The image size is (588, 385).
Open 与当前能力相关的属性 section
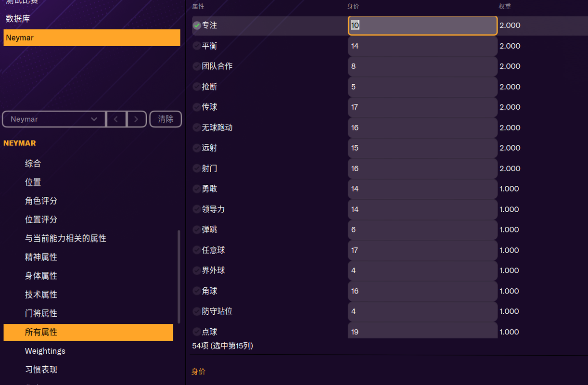tap(66, 239)
